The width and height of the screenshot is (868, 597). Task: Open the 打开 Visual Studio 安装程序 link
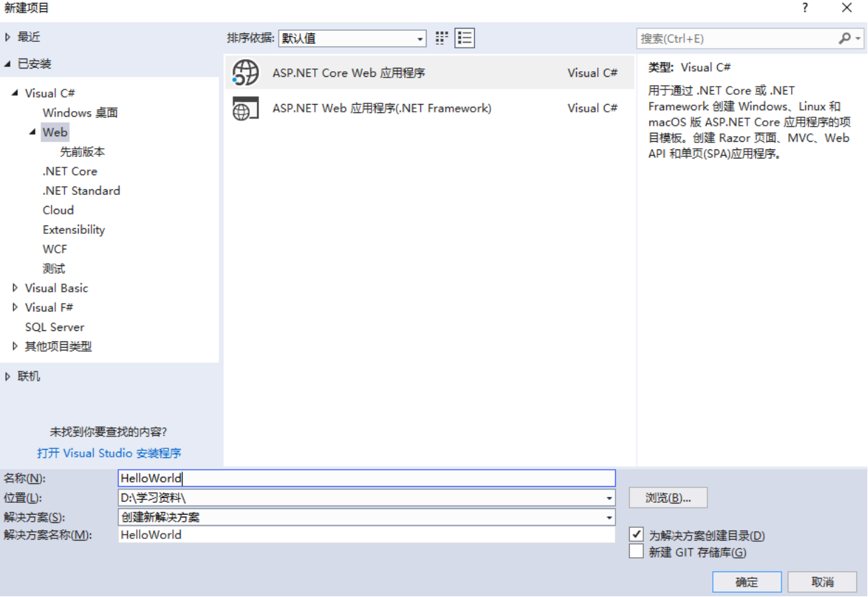(x=111, y=452)
